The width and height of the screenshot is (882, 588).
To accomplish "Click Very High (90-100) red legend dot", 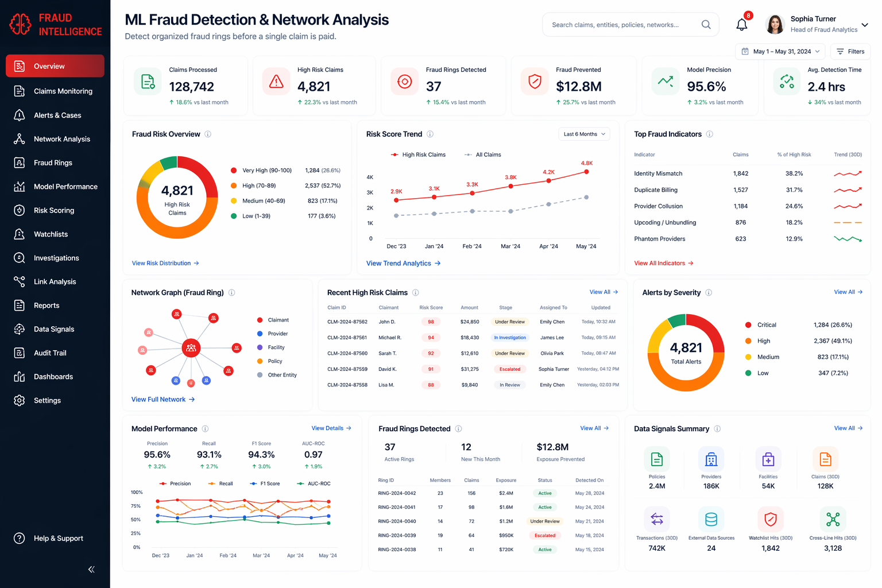I will (x=234, y=171).
